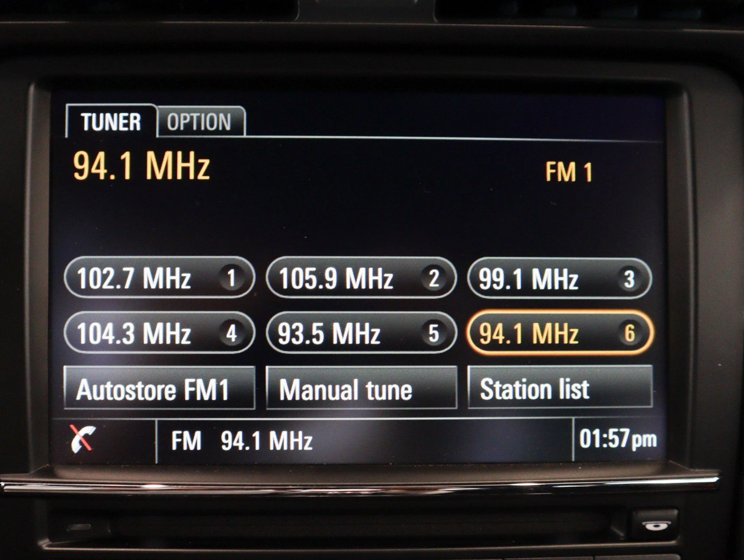The height and width of the screenshot is (560, 744).
Task: Switch to the OPTION tab
Action: (x=199, y=122)
